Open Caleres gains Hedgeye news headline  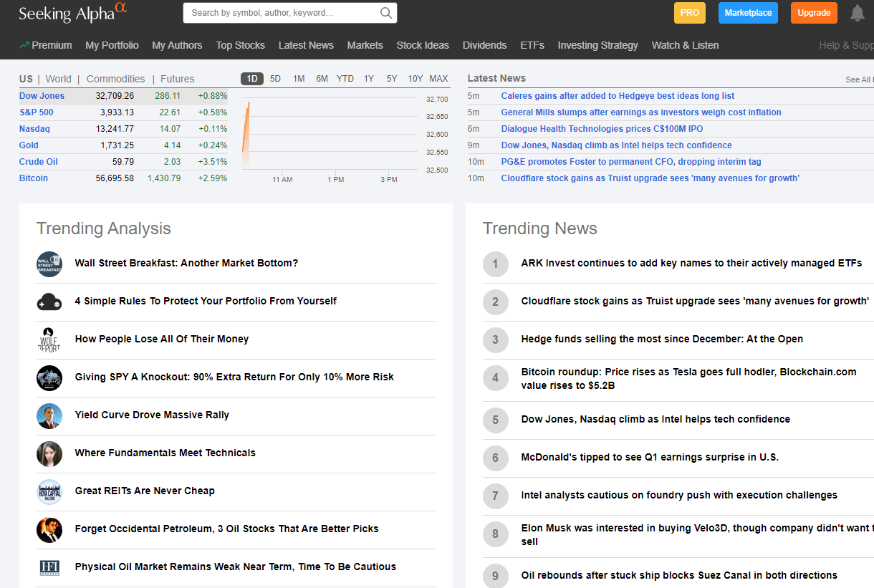(618, 96)
